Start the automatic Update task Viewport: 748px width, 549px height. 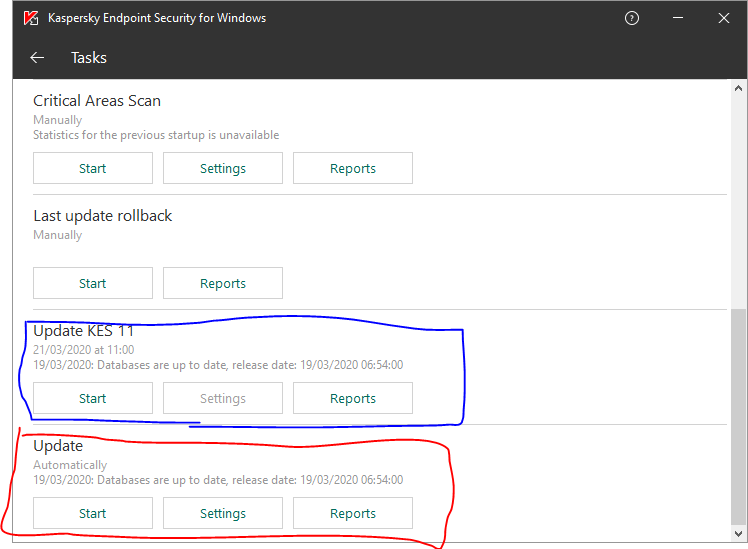point(93,514)
